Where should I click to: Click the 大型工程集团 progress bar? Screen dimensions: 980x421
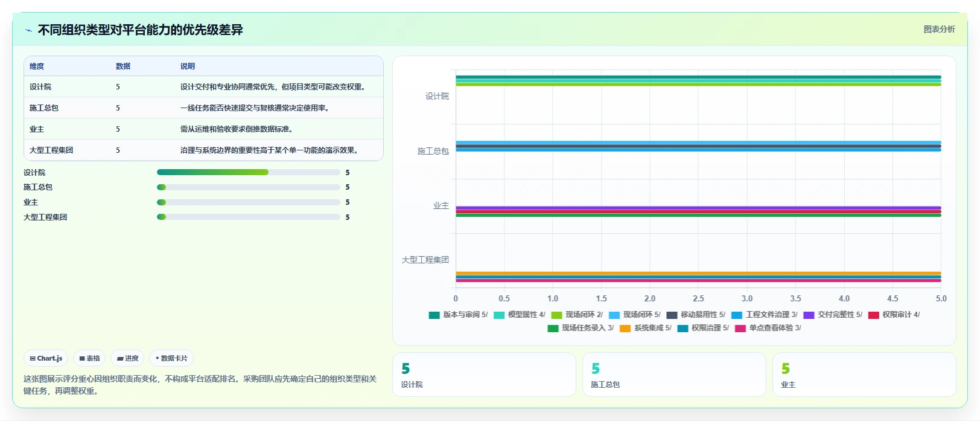(249, 217)
